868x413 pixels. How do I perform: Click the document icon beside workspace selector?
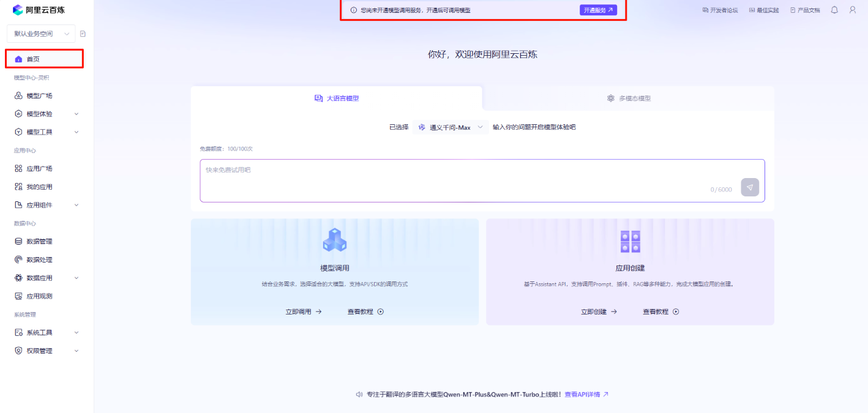(x=83, y=34)
